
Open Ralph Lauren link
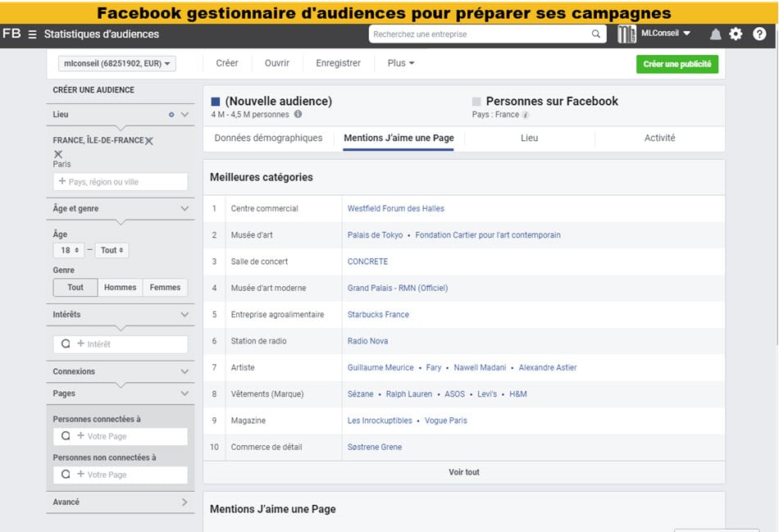coord(409,394)
